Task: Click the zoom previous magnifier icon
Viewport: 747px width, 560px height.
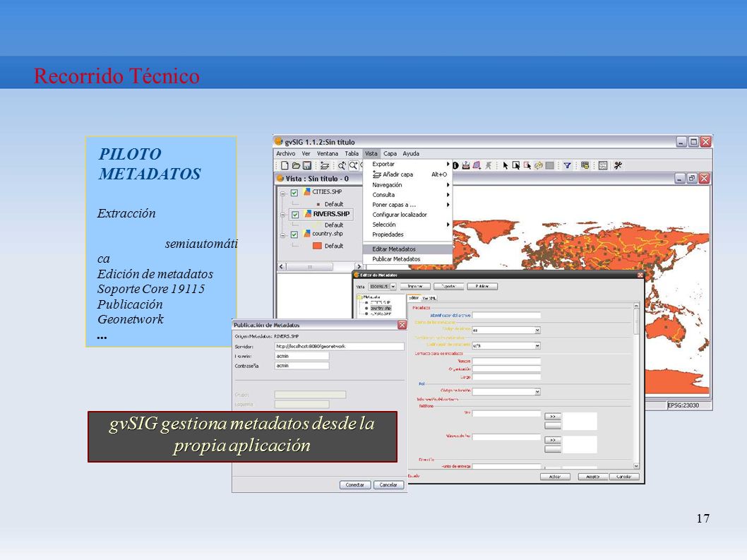Action: pyautogui.click(x=342, y=165)
